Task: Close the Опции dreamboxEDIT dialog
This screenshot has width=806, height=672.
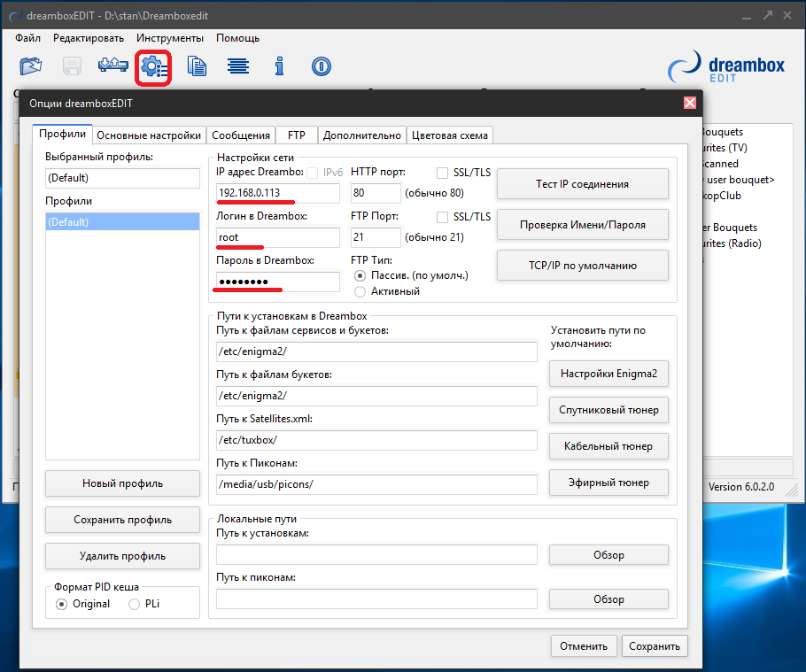Action: [x=690, y=103]
